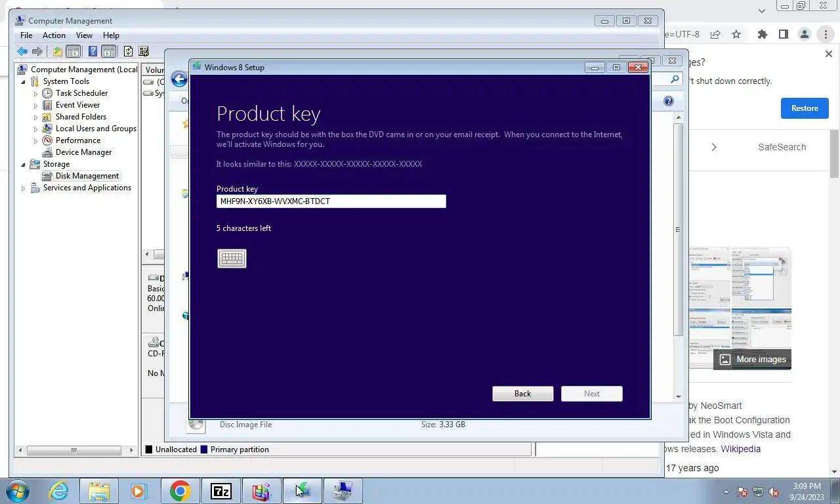Viewport: 840px width, 504px height.
Task: Click Restore in Chrome's restore pages prompt
Action: point(805,108)
